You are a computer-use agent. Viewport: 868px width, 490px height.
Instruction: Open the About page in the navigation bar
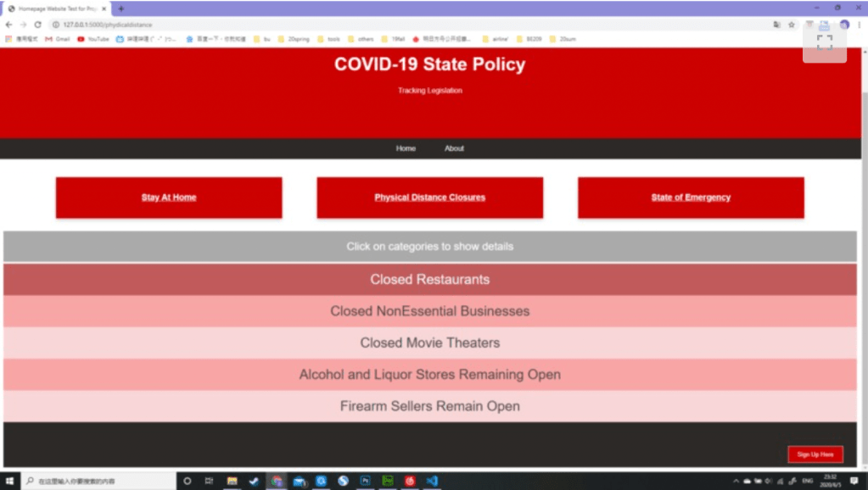pyautogui.click(x=454, y=148)
